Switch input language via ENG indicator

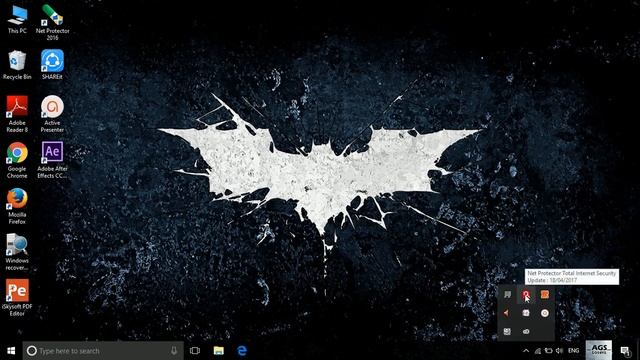(573, 351)
